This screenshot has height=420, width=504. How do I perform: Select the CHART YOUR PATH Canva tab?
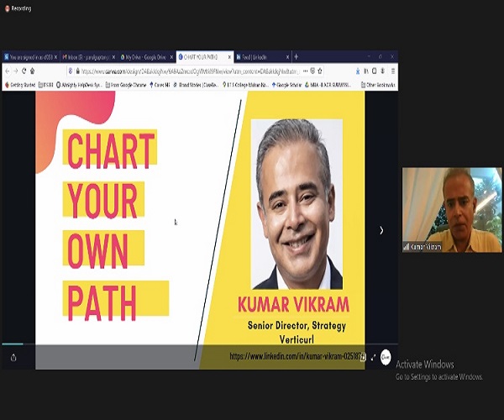(x=205, y=57)
